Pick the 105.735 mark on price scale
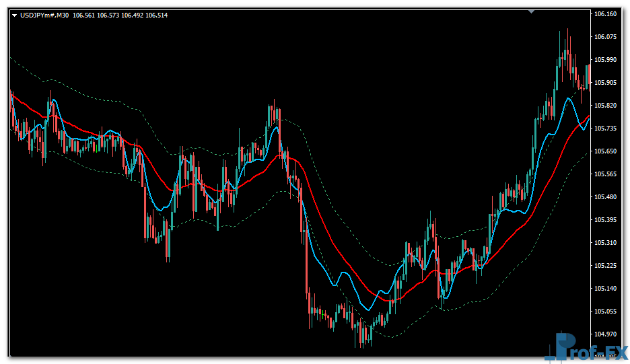 [x=606, y=129]
